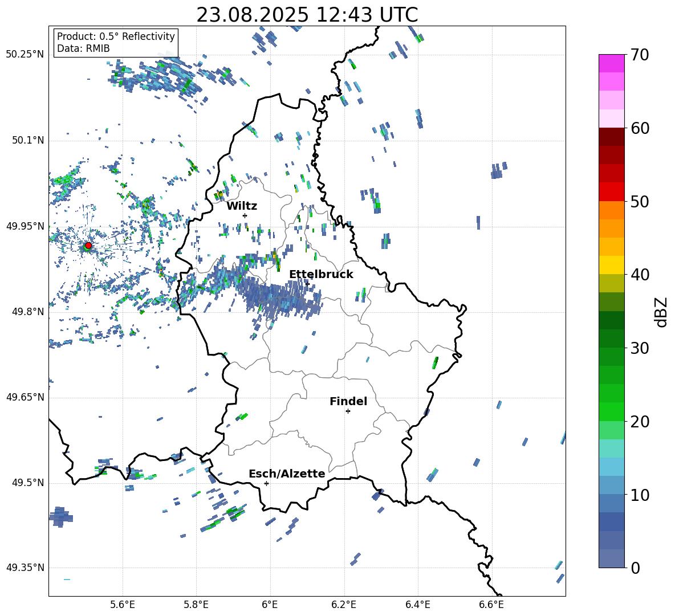The width and height of the screenshot is (675, 616).
Task: Click the Wiltz station cross marker
Action: pos(245,215)
